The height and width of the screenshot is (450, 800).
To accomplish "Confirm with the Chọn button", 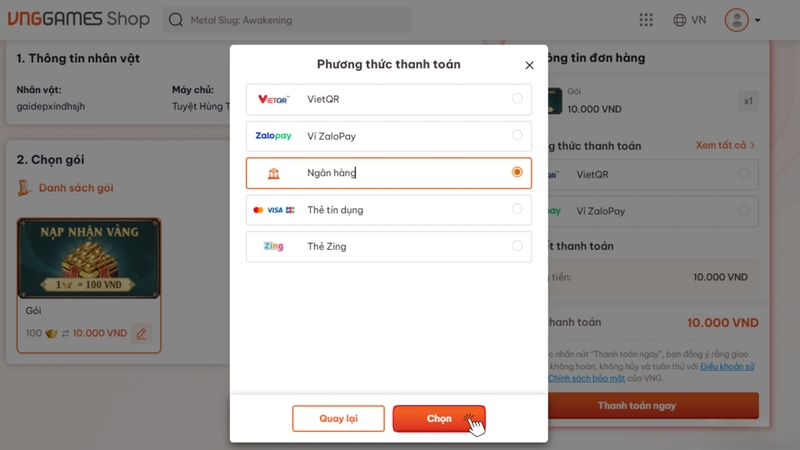I will (x=439, y=418).
